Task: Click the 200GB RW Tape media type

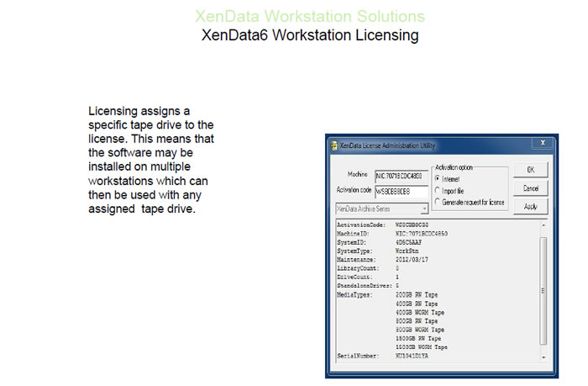Action: 417,295
